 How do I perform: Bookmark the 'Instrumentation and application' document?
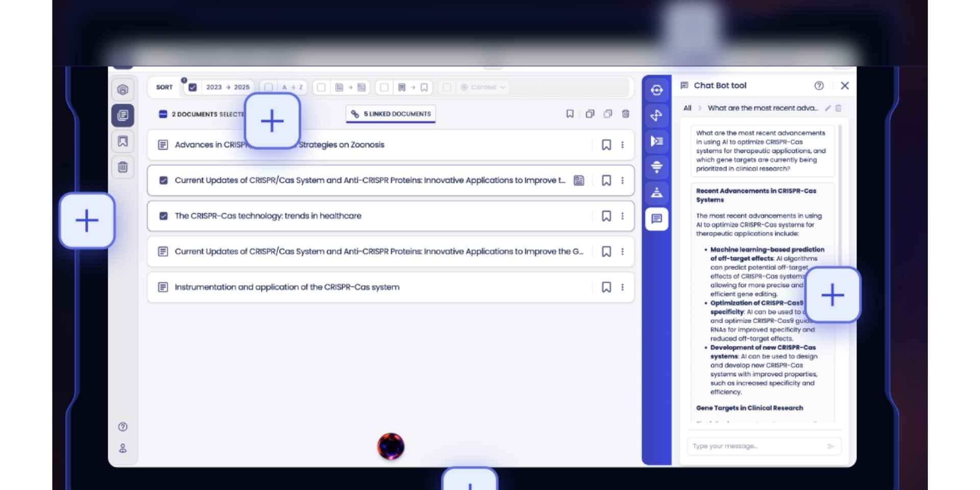[x=606, y=287]
